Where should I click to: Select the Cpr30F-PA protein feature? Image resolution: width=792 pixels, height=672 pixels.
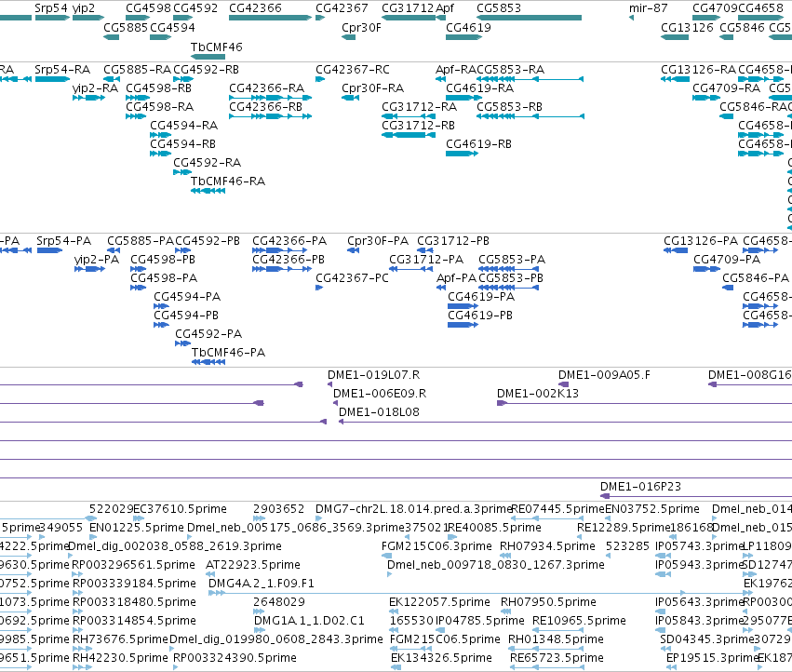[x=353, y=250]
